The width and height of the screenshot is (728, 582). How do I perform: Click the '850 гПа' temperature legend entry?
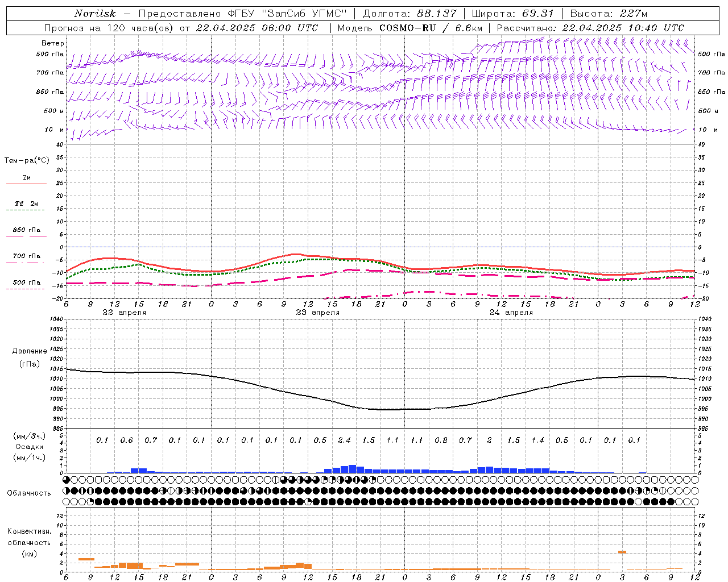pyautogui.click(x=27, y=230)
